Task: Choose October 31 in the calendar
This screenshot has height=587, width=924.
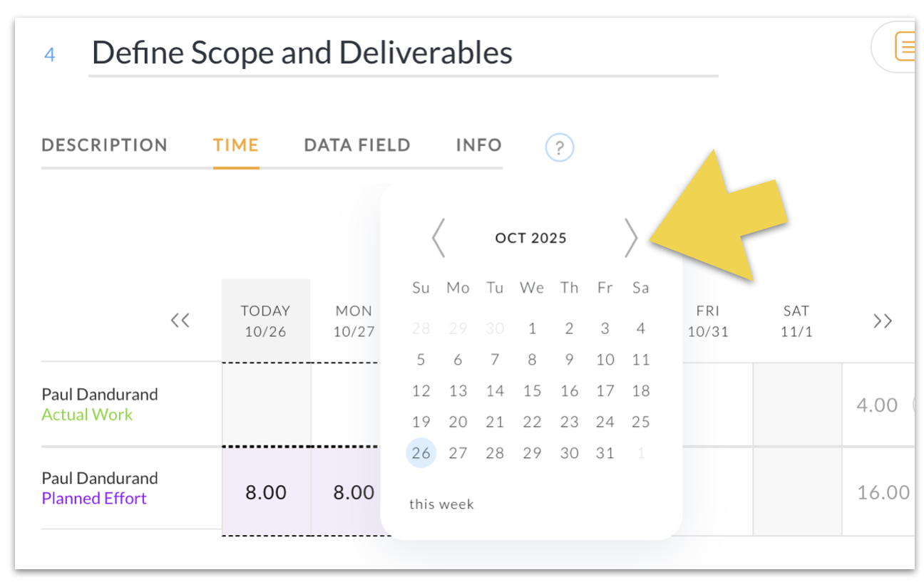Action: pyautogui.click(x=605, y=453)
